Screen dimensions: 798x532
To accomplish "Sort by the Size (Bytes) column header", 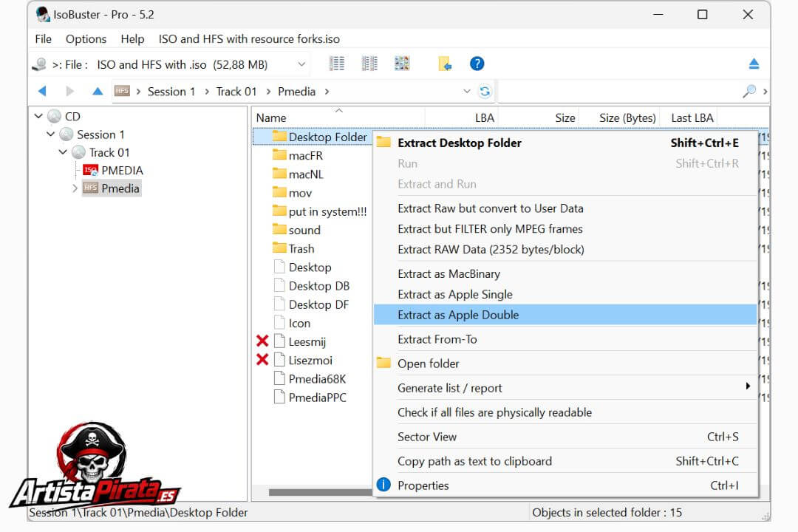I will coord(619,117).
